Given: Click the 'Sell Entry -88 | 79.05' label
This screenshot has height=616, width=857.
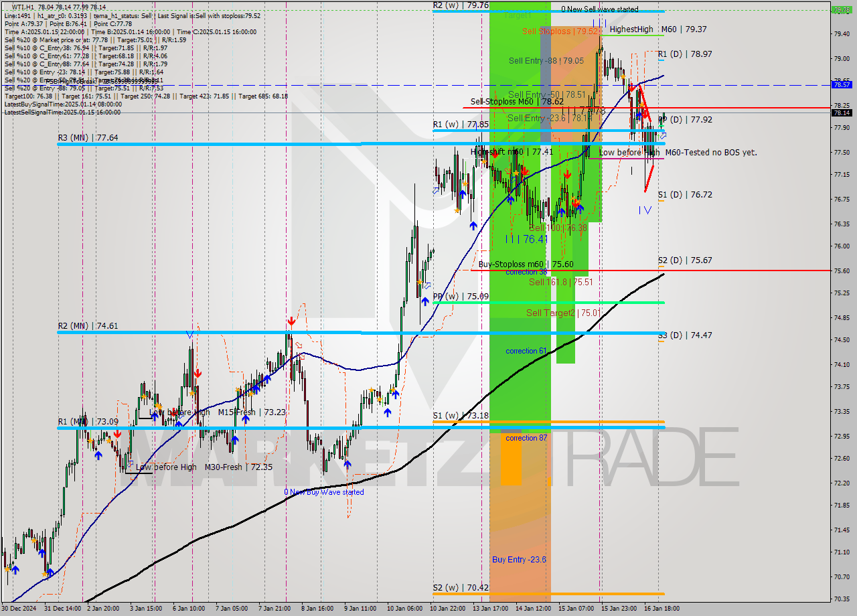Looking at the screenshot, I should tap(546, 60).
